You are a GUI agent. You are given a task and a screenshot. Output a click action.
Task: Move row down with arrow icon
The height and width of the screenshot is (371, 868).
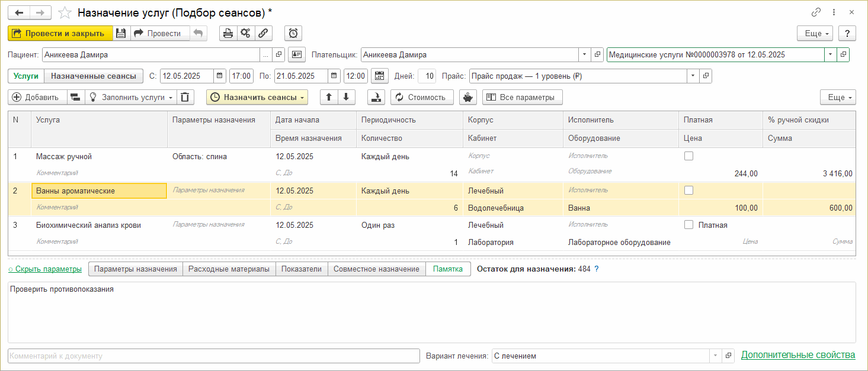pos(346,97)
